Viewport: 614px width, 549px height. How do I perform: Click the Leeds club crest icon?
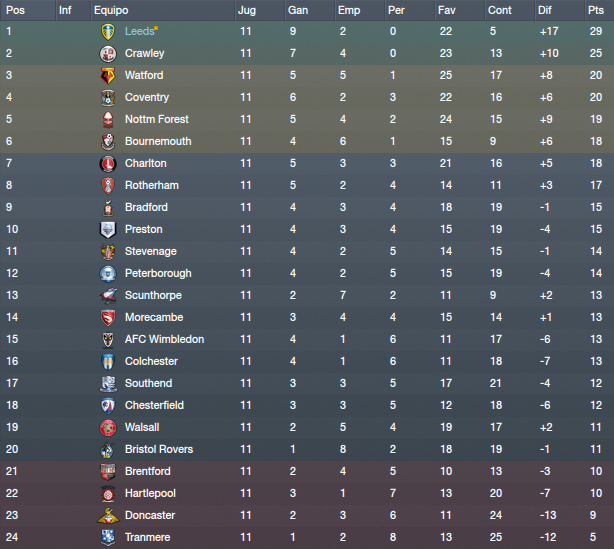(108, 31)
